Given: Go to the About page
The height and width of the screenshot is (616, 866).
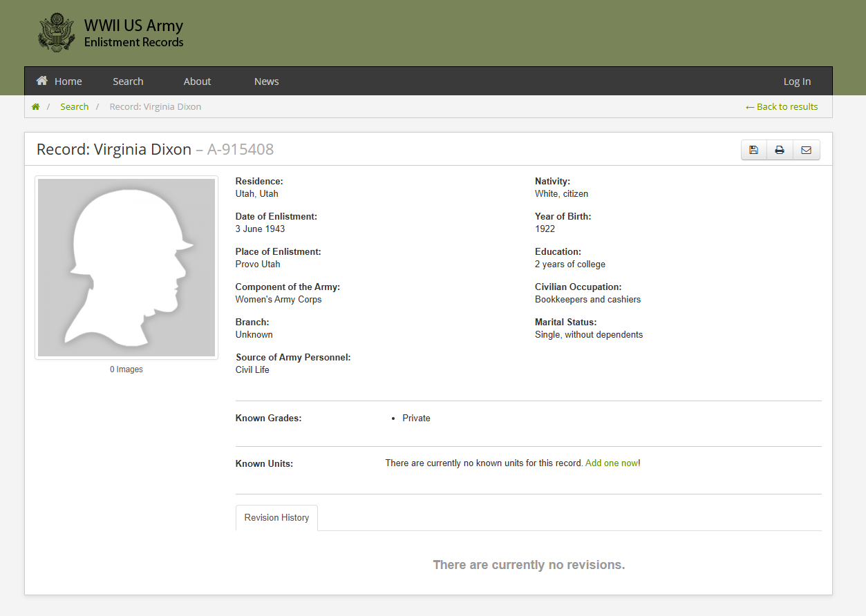Looking at the screenshot, I should [x=197, y=81].
